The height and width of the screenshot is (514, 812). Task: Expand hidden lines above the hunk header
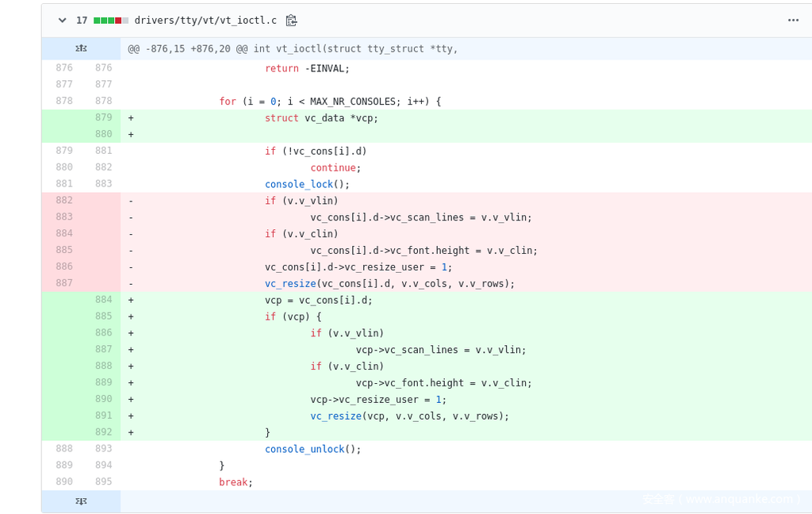pos(81,49)
